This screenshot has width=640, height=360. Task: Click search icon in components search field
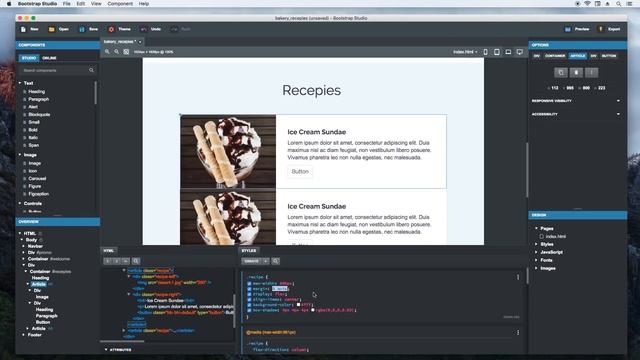(x=91, y=70)
